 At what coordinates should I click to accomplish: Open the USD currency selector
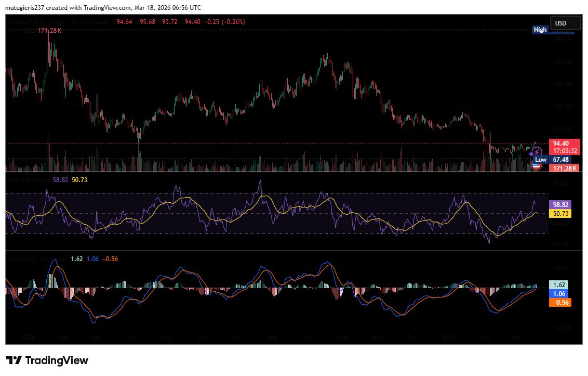pyautogui.click(x=565, y=23)
